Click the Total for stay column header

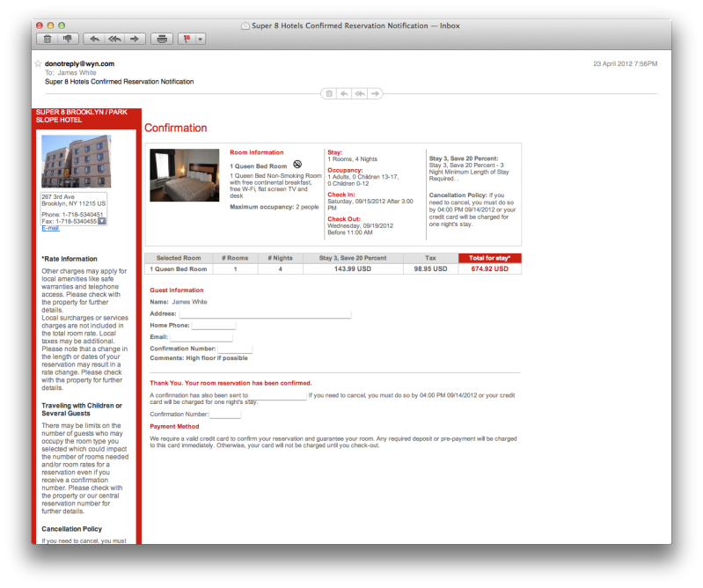coord(489,258)
